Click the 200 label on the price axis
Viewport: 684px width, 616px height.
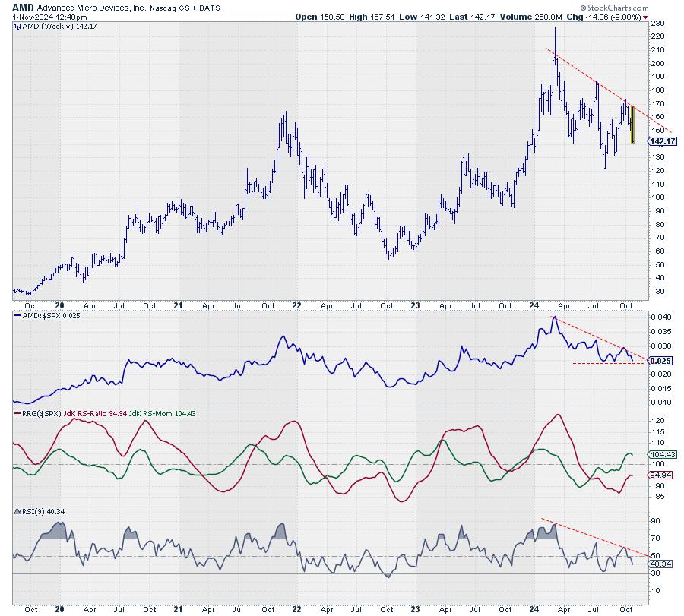(x=657, y=63)
